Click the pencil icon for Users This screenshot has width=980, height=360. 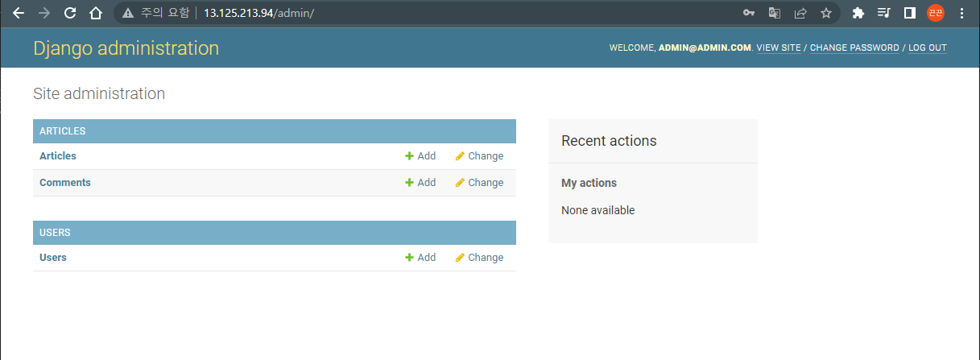click(x=460, y=258)
